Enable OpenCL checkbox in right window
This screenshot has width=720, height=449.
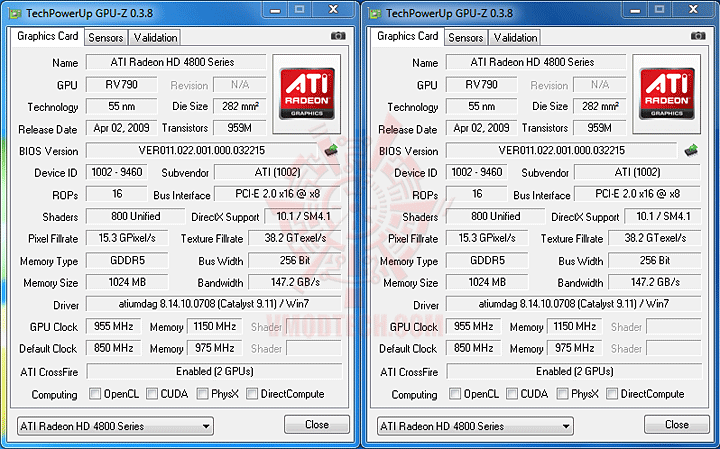(455, 393)
